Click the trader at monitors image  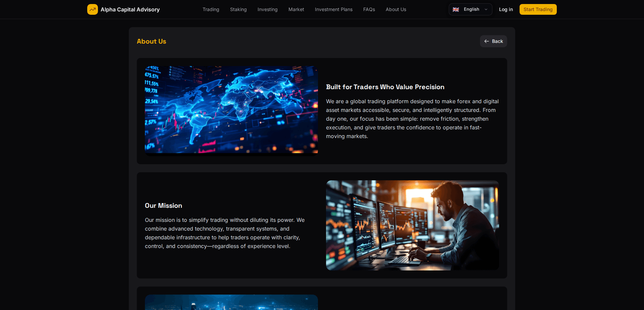tap(412, 225)
